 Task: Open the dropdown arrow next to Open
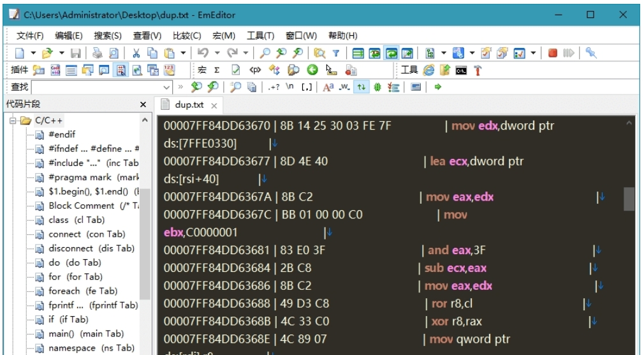62,53
